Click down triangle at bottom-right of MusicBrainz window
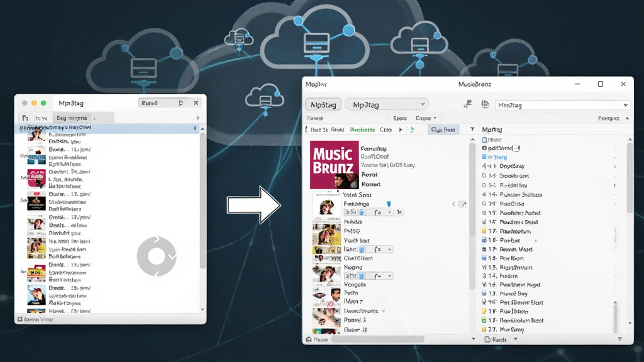Image resolution: width=644 pixels, height=362 pixels. (619, 339)
